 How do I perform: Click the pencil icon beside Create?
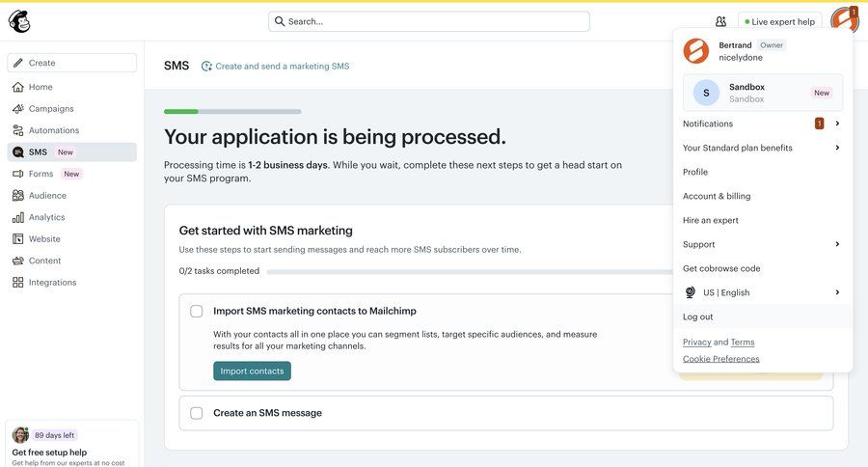(18, 63)
